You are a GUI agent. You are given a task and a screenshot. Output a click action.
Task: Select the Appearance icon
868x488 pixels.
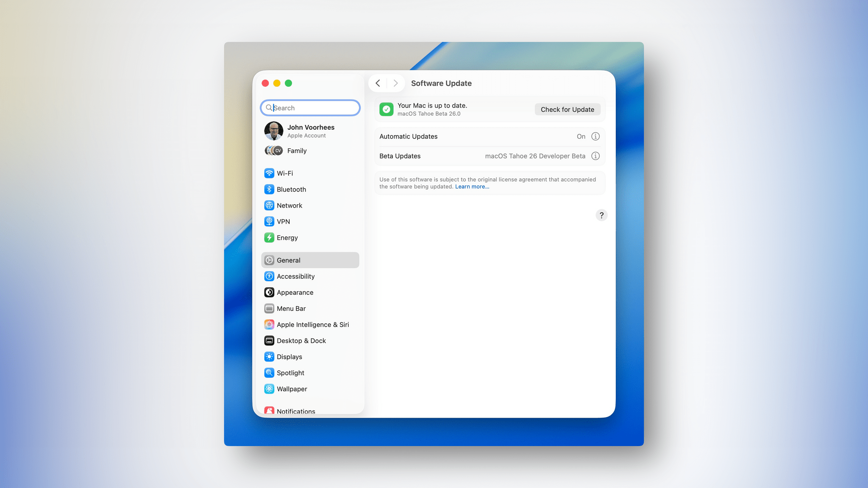click(x=269, y=292)
